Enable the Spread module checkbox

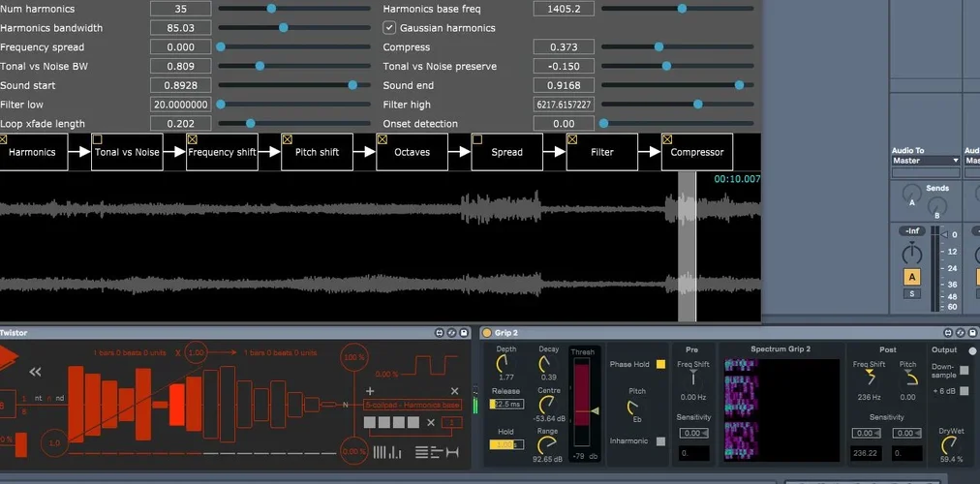tap(477, 139)
